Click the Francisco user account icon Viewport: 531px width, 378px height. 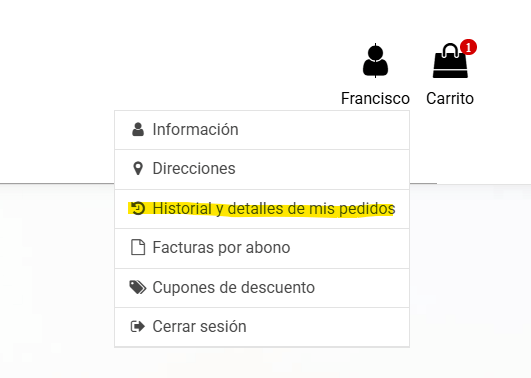(375, 61)
